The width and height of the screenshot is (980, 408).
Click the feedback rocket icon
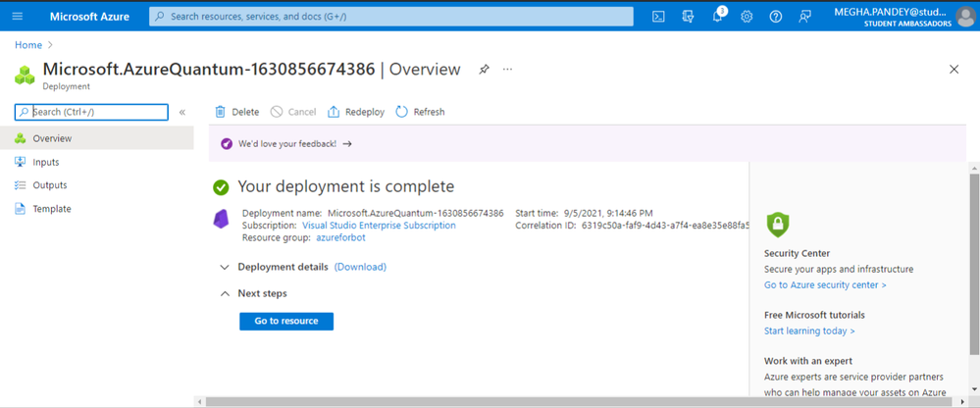pyautogui.click(x=227, y=144)
